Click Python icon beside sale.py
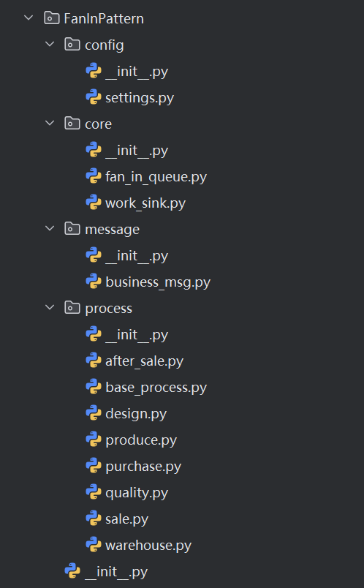Image resolution: width=364 pixels, height=588 pixels. [94, 519]
